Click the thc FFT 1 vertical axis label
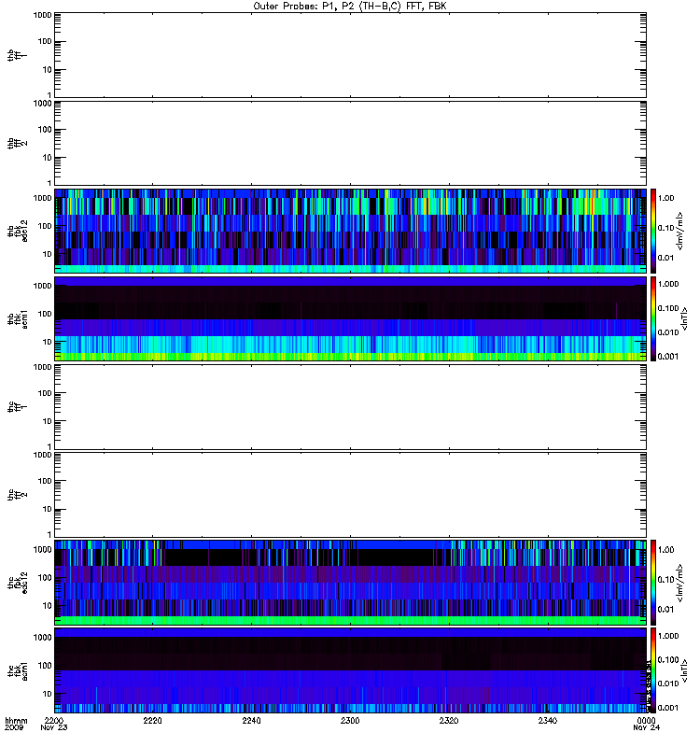 17,407
